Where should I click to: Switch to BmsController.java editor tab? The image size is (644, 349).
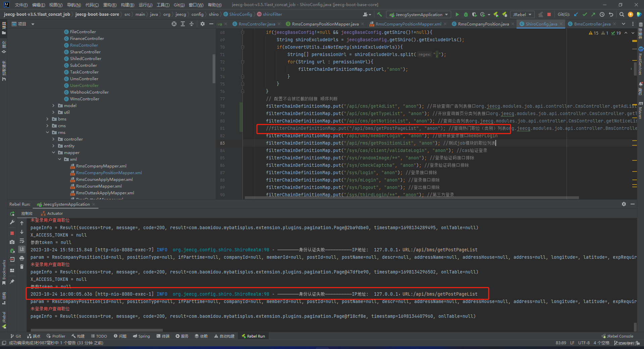[x=592, y=24]
